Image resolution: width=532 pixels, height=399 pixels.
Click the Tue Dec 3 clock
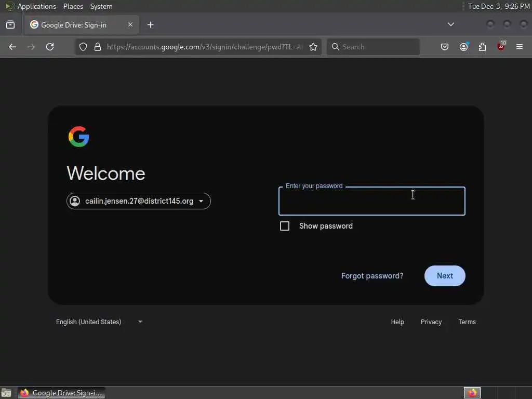click(498, 6)
